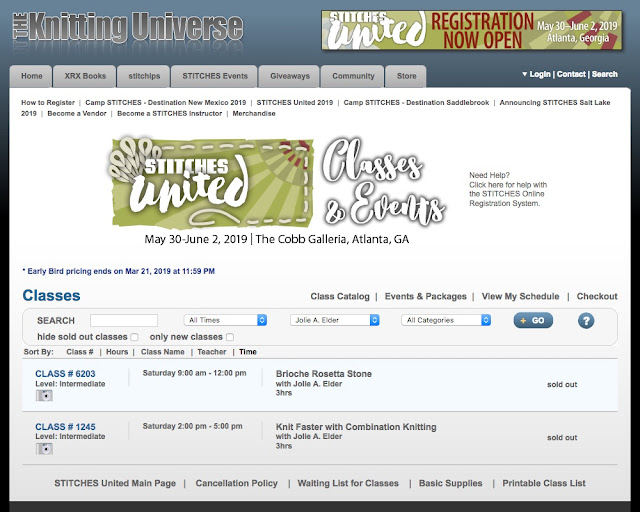Open the Community tab
The height and width of the screenshot is (512, 640).
point(353,76)
